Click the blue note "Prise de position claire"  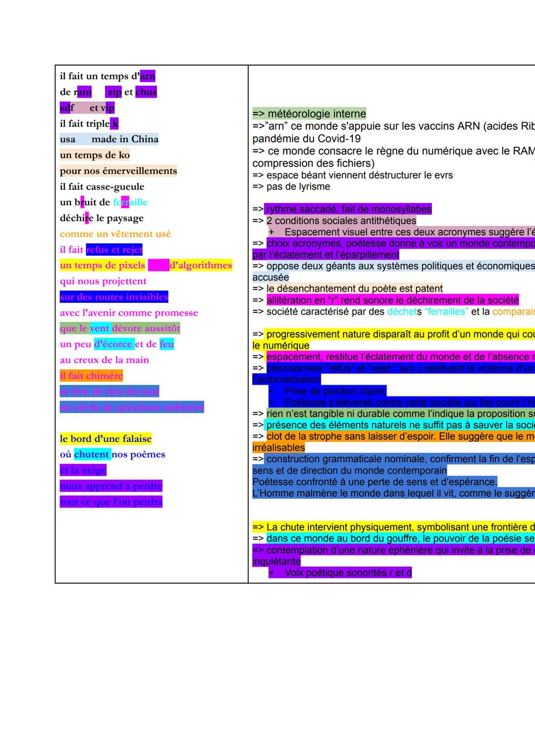pyautogui.click(x=334, y=391)
